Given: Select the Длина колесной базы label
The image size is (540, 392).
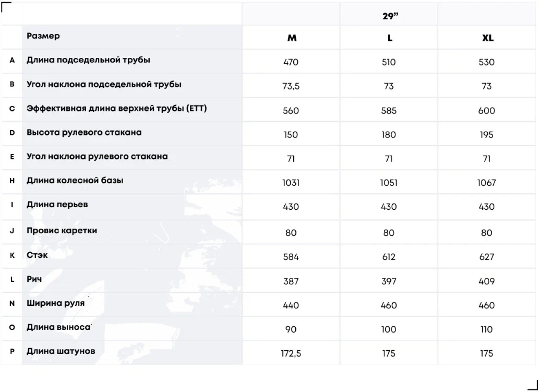Looking at the screenshot, I should tap(75, 181).
